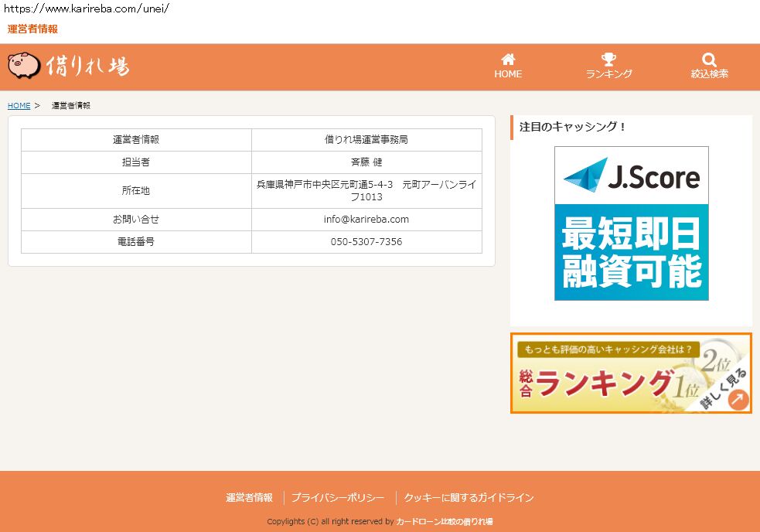Screen dimensions: 760x532
Task: View the クッキーに関するガイドライン footer link
Action: [469, 498]
